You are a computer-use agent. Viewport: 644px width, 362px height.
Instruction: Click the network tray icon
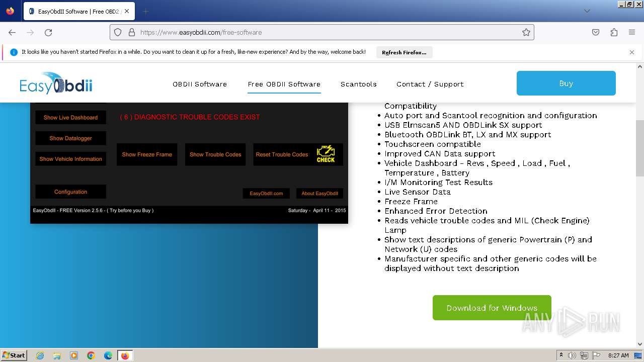point(584,355)
